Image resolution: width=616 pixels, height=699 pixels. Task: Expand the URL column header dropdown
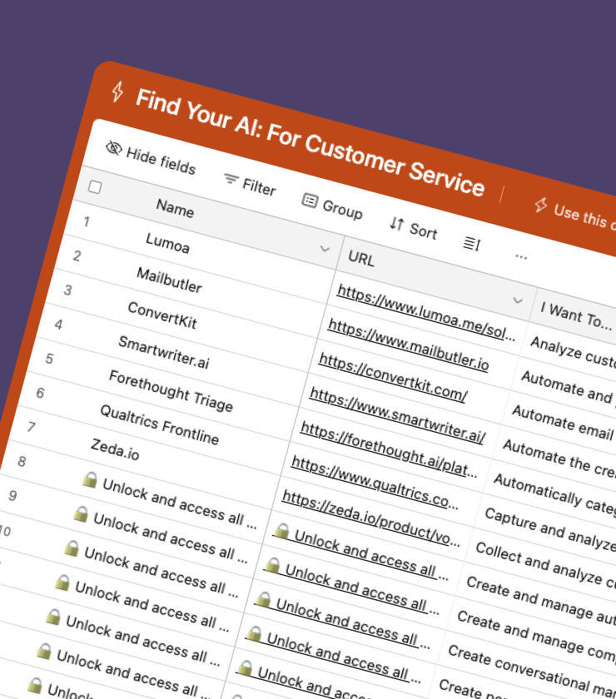[x=518, y=300]
